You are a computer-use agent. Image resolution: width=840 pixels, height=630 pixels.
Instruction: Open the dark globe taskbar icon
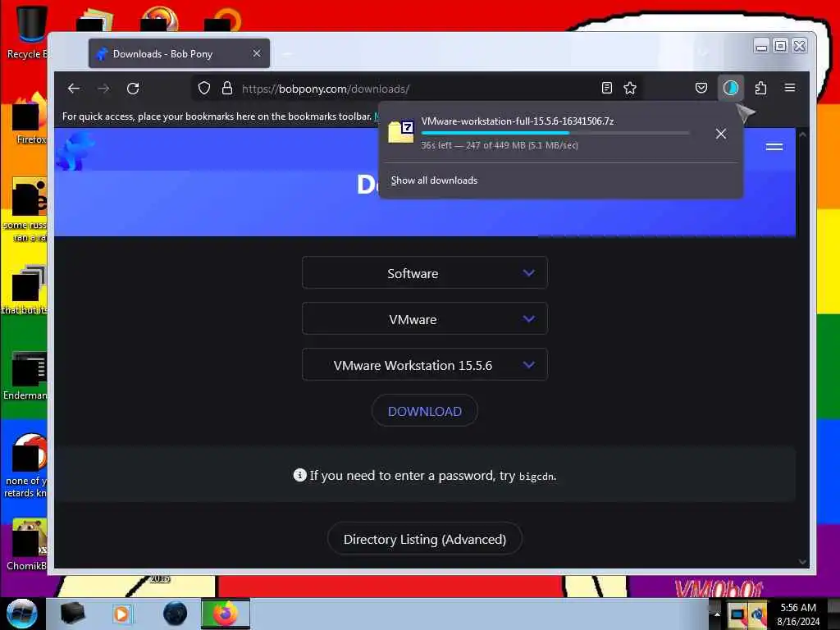(176, 614)
